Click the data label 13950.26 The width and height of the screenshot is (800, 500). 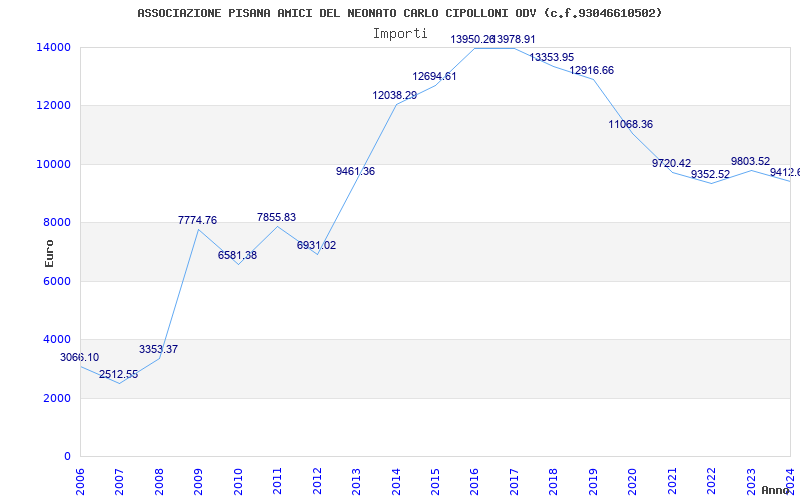472,39
